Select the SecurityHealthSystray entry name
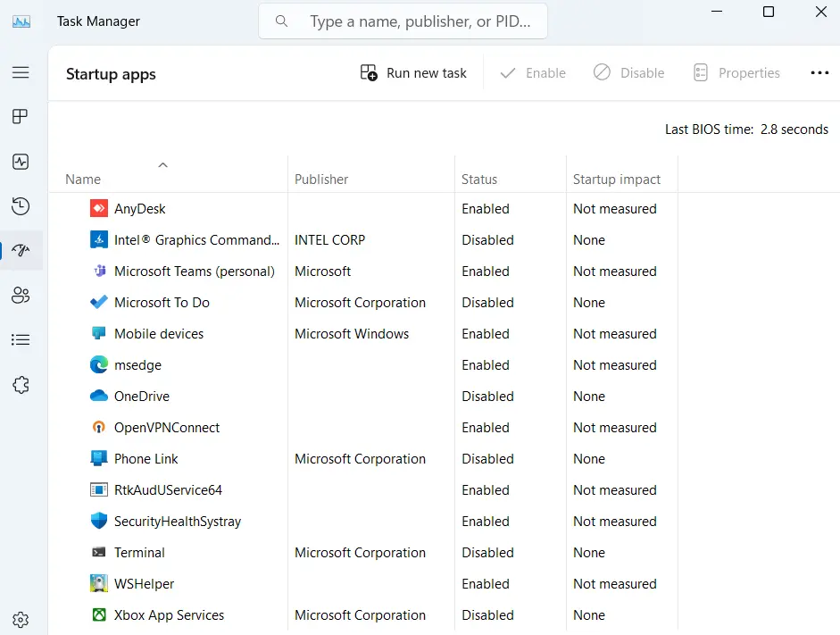The width and height of the screenshot is (840, 635). point(178,522)
